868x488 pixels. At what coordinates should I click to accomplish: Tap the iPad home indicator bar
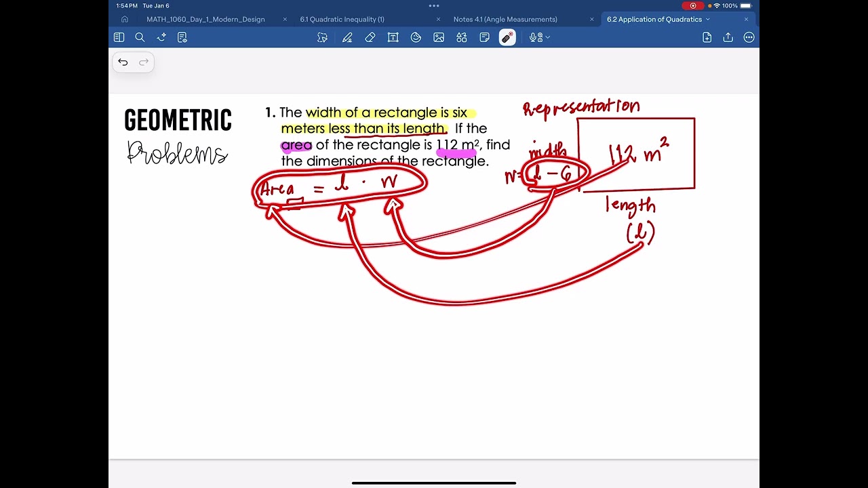[434, 483]
